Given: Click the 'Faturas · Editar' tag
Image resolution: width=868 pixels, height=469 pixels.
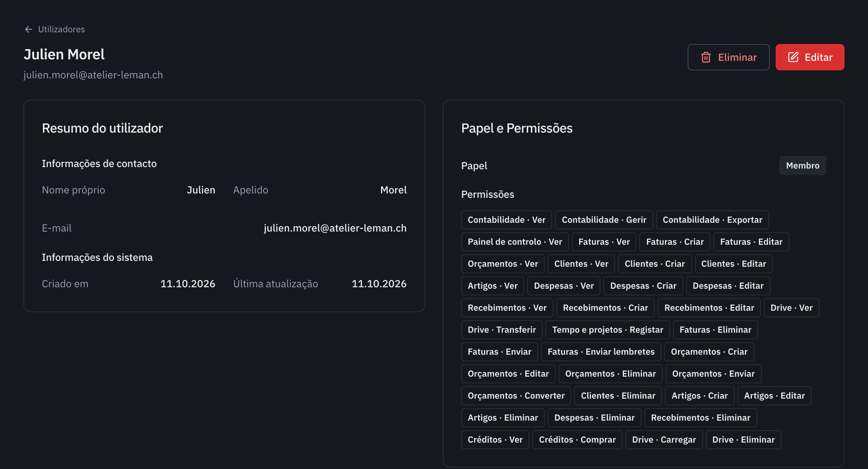Looking at the screenshot, I should [751, 242].
